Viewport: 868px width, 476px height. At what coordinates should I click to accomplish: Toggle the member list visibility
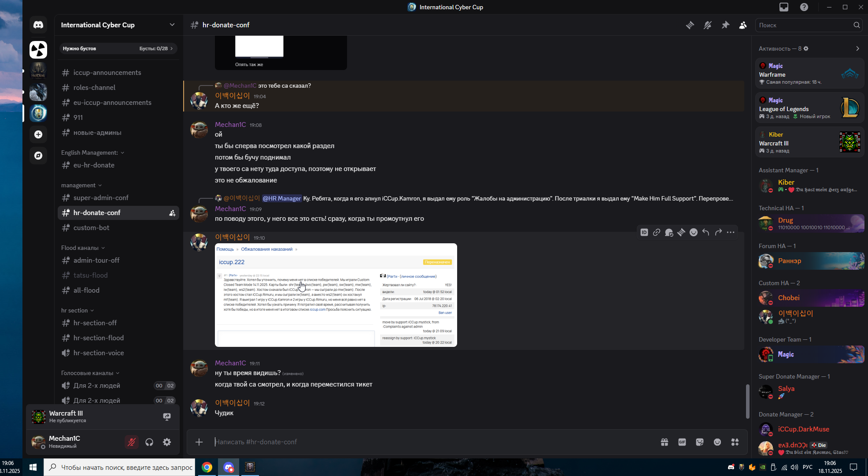pos(743,25)
